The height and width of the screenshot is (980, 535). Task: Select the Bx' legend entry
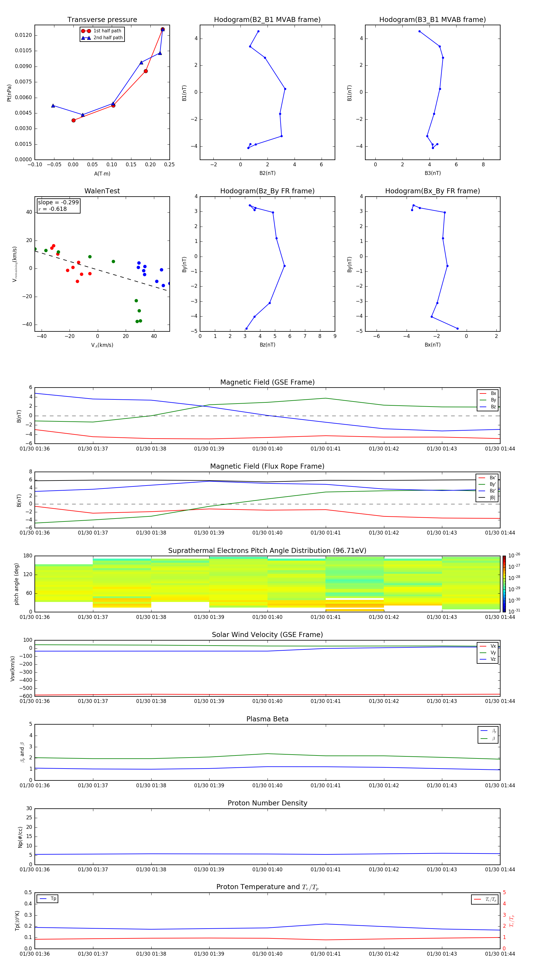click(x=487, y=478)
